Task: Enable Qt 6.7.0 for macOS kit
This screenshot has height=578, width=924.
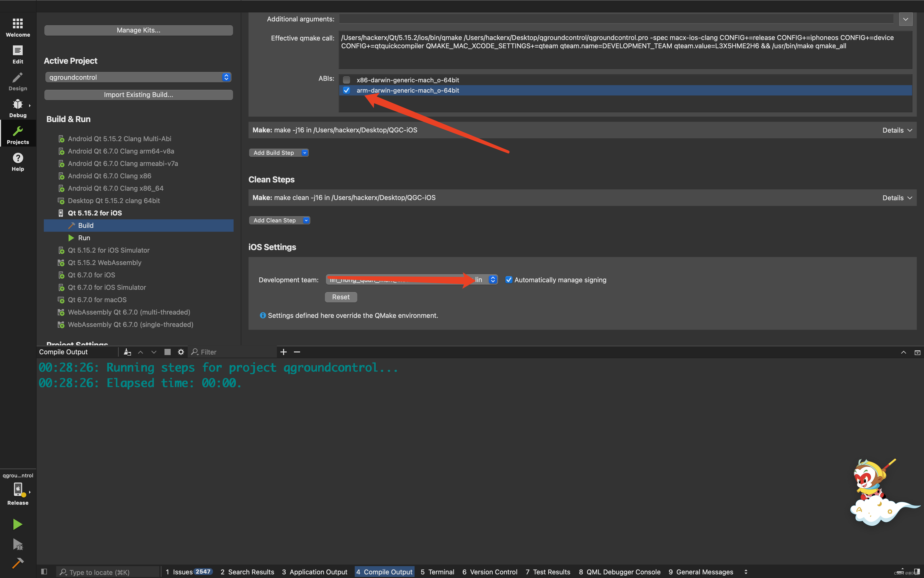Action: coord(97,300)
